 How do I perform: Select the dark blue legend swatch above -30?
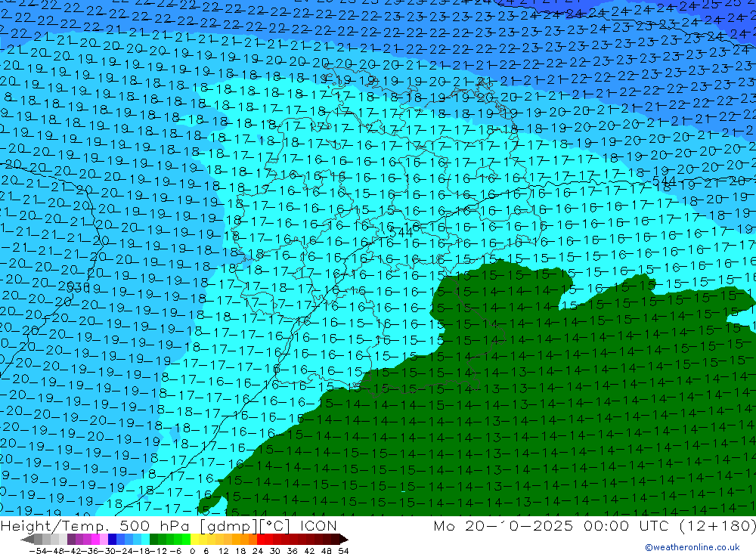point(113,539)
